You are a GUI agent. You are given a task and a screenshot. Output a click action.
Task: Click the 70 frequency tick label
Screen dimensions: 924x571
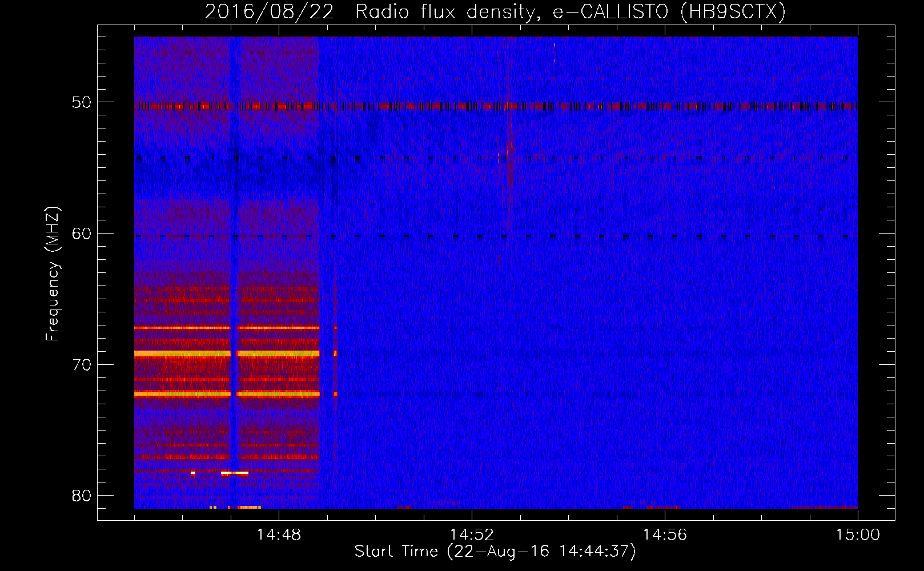click(x=82, y=365)
